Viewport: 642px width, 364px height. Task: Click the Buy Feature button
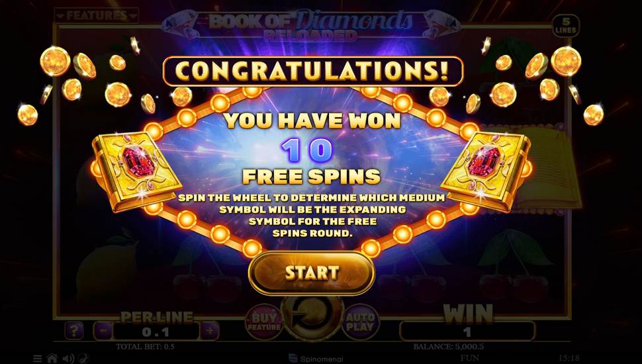(x=264, y=322)
